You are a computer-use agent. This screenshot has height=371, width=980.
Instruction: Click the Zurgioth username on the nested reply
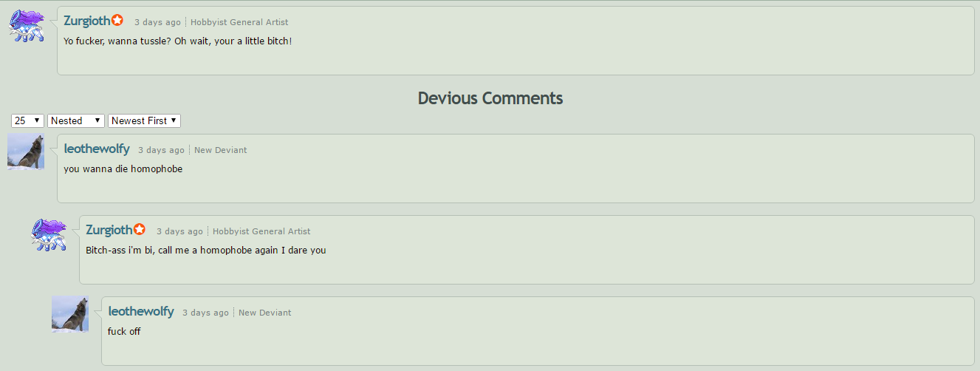tap(109, 231)
